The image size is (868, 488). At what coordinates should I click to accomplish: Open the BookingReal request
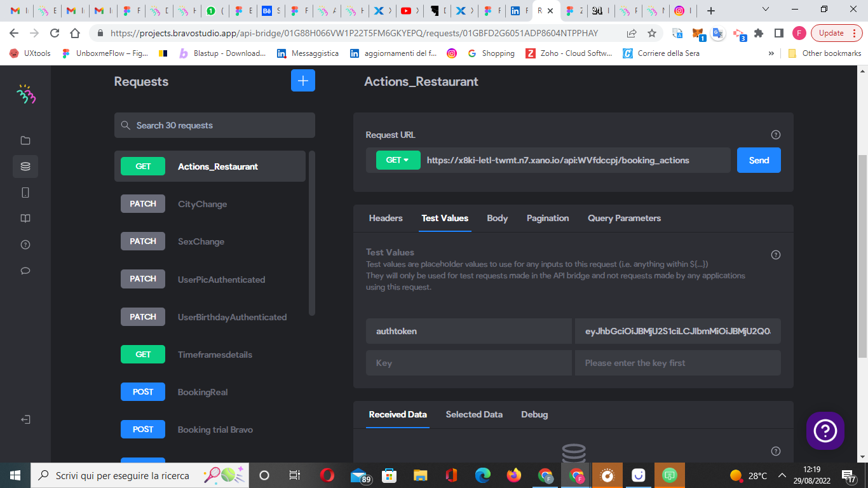(210, 392)
